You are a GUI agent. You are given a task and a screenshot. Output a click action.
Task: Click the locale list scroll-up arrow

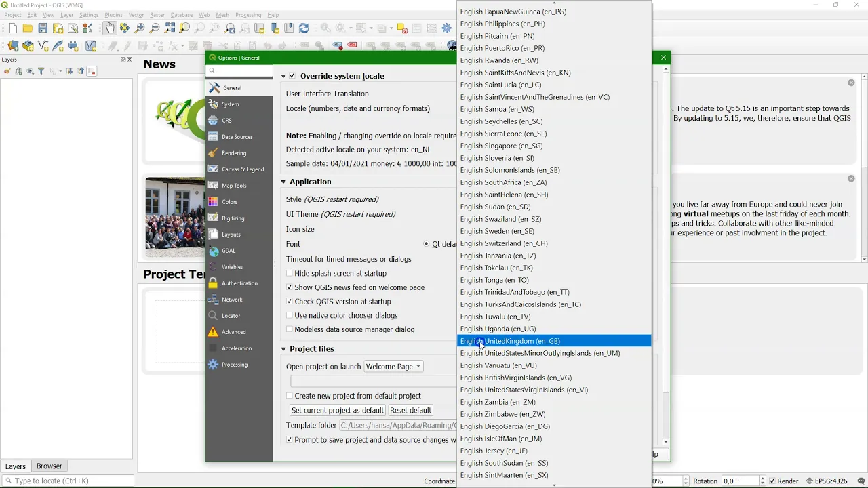click(x=555, y=3)
